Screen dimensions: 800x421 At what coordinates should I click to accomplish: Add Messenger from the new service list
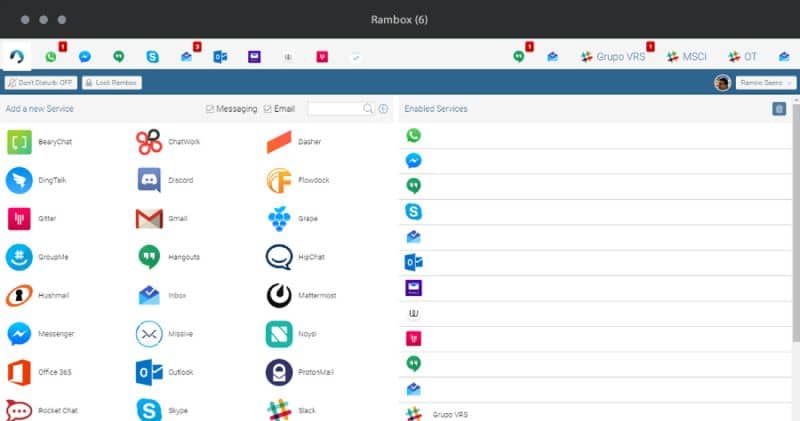click(41, 334)
